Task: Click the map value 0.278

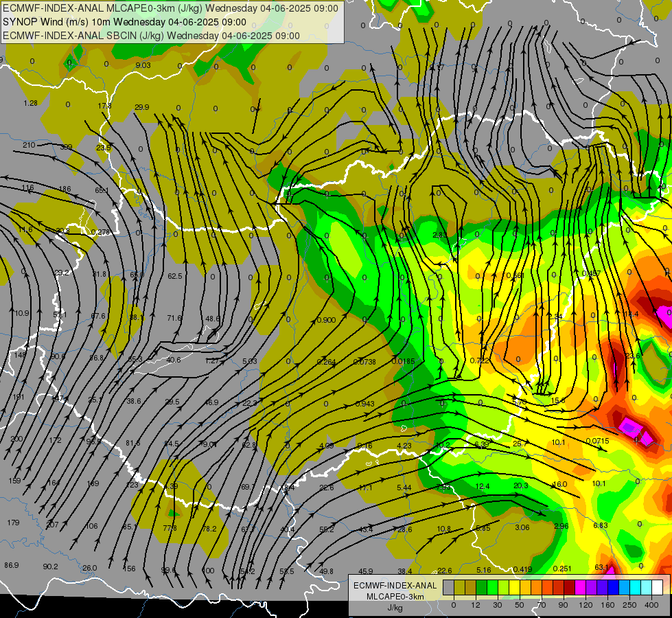Action: click(x=100, y=233)
